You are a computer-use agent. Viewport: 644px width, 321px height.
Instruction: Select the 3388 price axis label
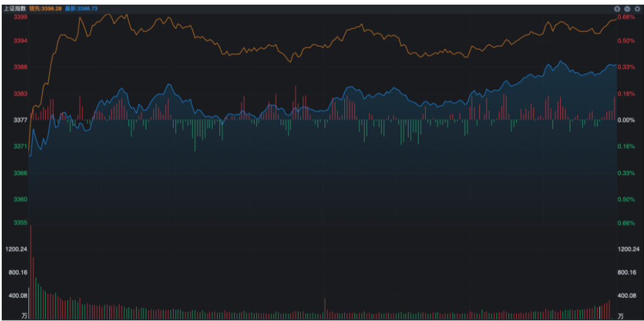20,67
